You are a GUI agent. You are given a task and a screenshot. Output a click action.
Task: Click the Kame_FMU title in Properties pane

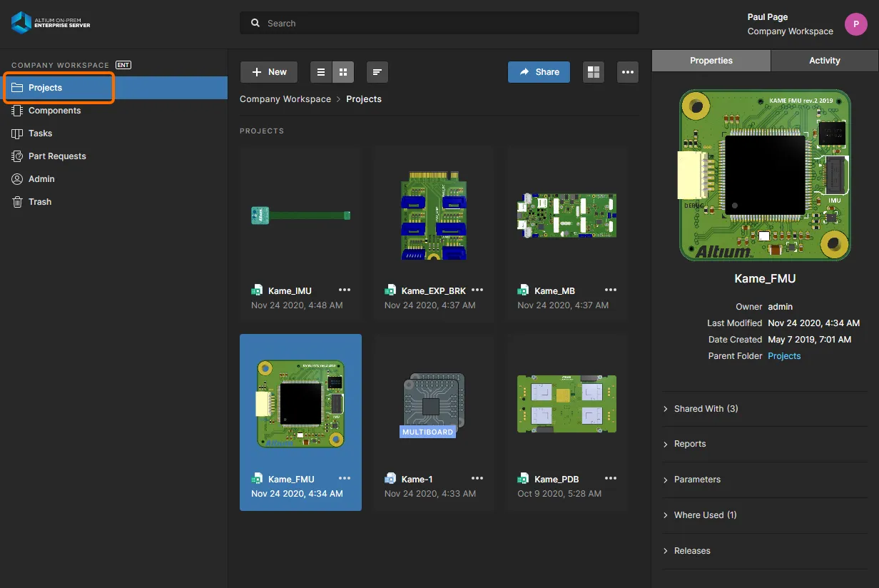pyautogui.click(x=765, y=279)
